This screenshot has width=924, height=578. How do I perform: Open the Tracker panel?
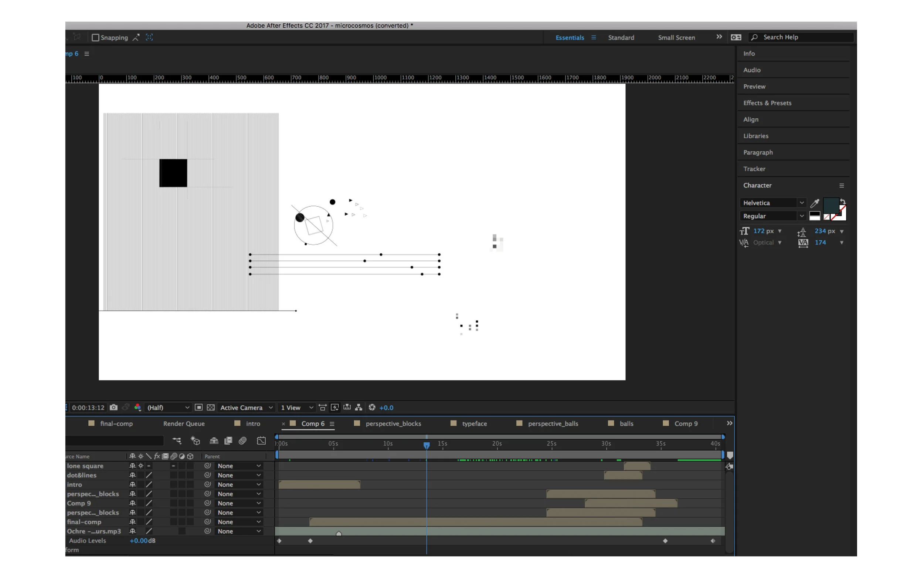(x=754, y=169)
